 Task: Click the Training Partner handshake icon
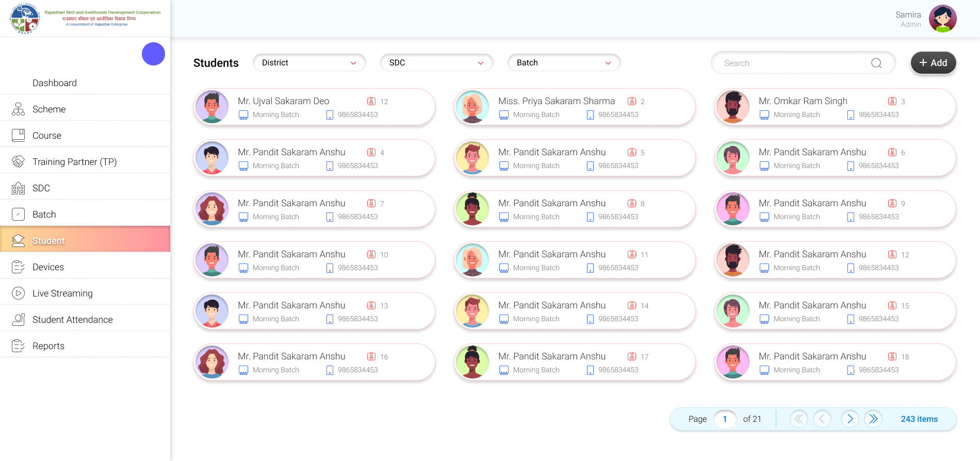point(19,162)
